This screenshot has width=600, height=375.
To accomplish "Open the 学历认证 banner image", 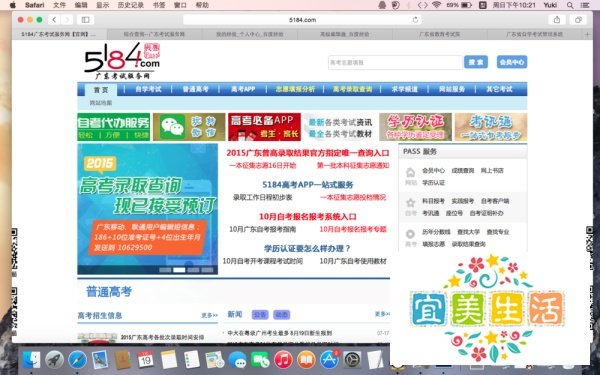I will click(416, 127).
